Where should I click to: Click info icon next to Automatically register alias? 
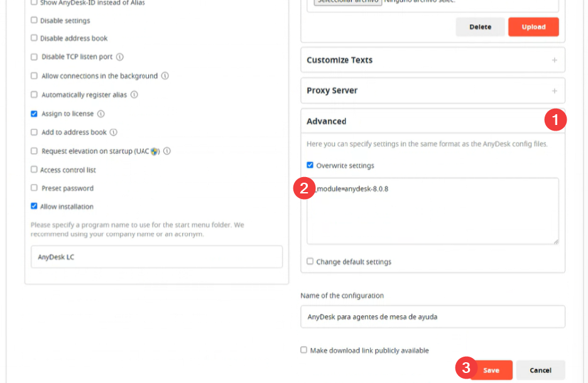(134, 95)
